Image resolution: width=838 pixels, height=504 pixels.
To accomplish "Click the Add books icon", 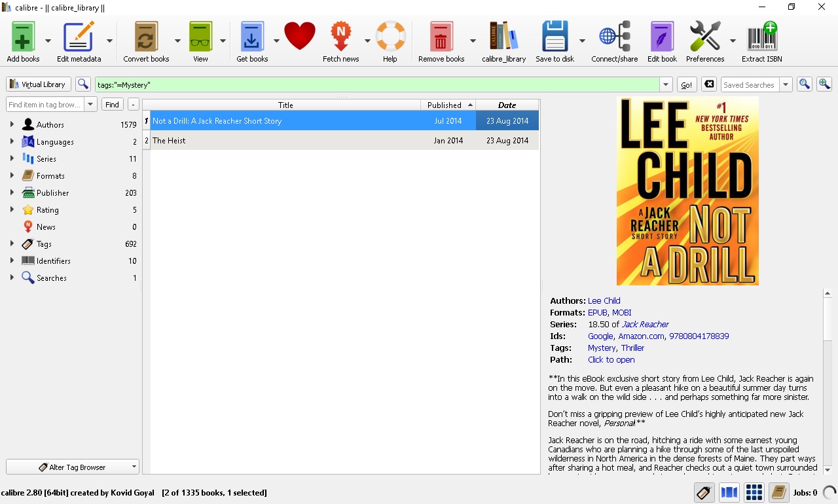I will click(23, 37).
